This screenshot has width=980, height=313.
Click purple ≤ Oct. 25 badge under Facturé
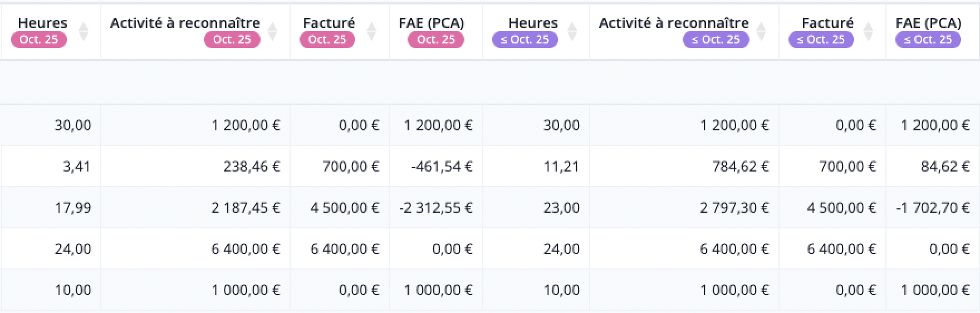coord(821,40)
